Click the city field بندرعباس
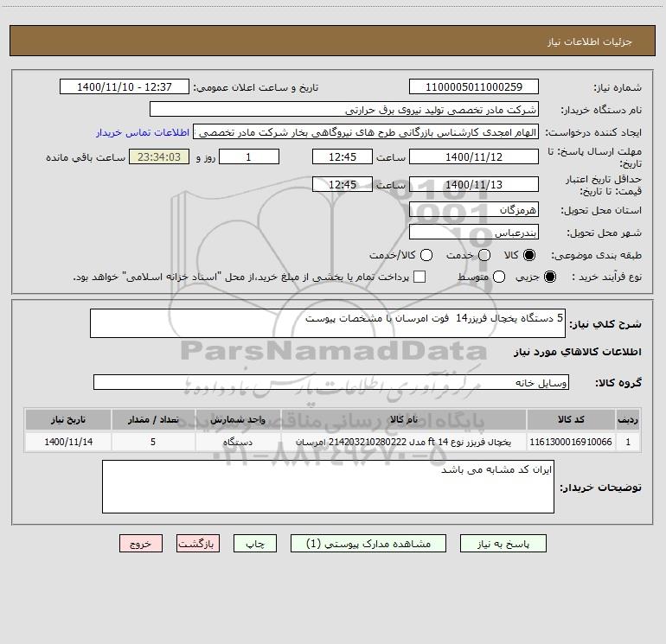The image size is (666, 644). point(474,232)
